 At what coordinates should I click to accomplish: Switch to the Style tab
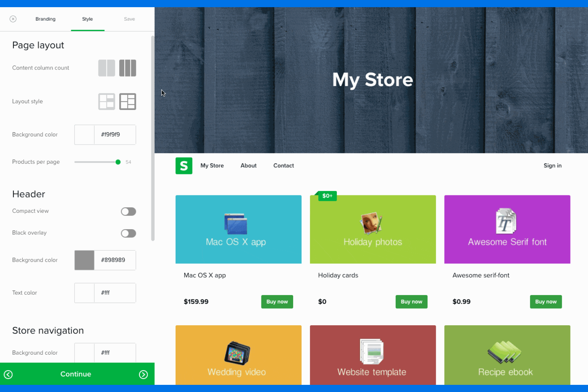pos(87,19)
